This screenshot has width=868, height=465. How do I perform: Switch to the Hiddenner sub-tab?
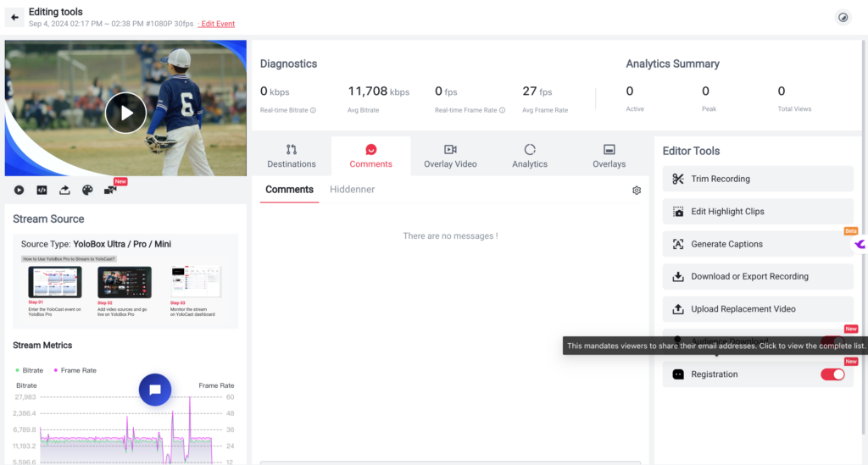352,190
